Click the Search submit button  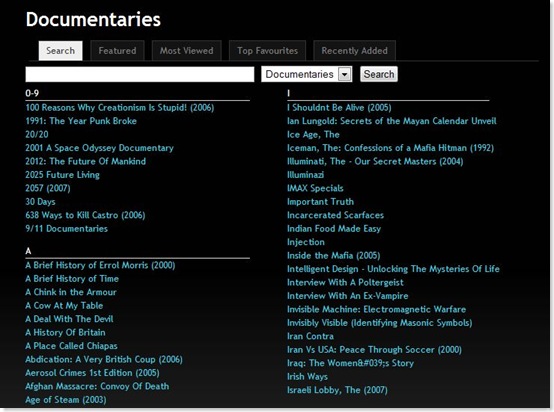click(379, 74)
